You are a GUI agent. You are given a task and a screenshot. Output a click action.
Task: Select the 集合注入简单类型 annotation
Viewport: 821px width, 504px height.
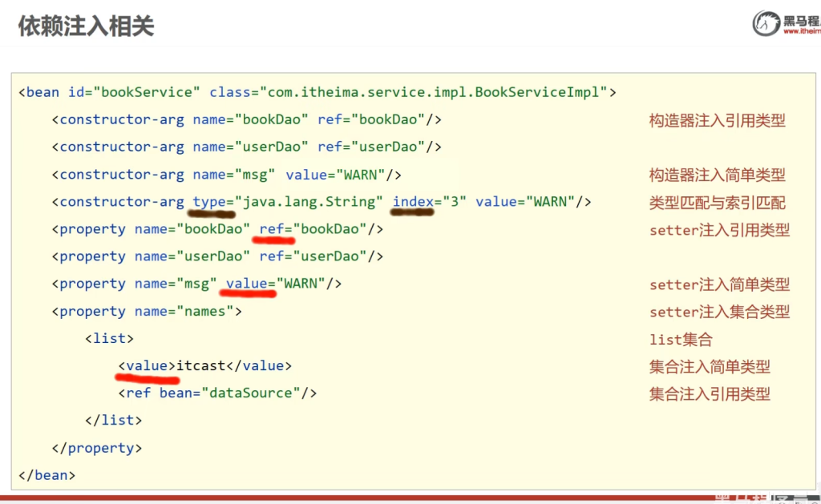tap(710, 366)
